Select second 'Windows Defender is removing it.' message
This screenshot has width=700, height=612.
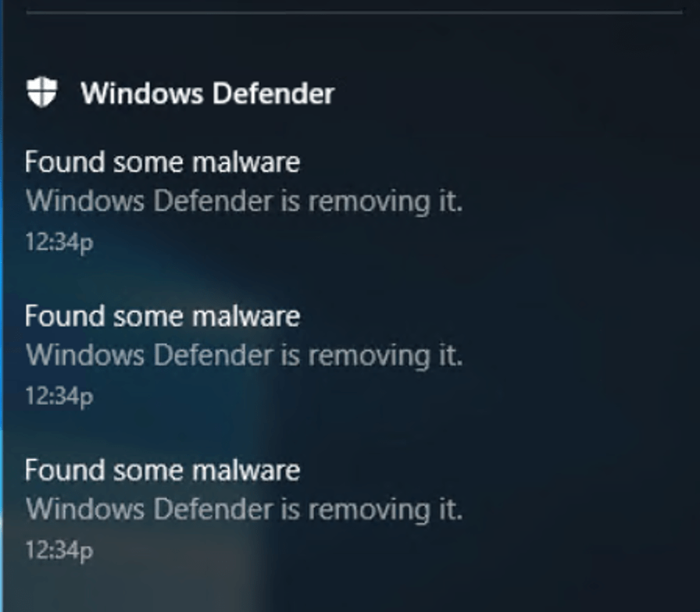click(x=245, y=355)
